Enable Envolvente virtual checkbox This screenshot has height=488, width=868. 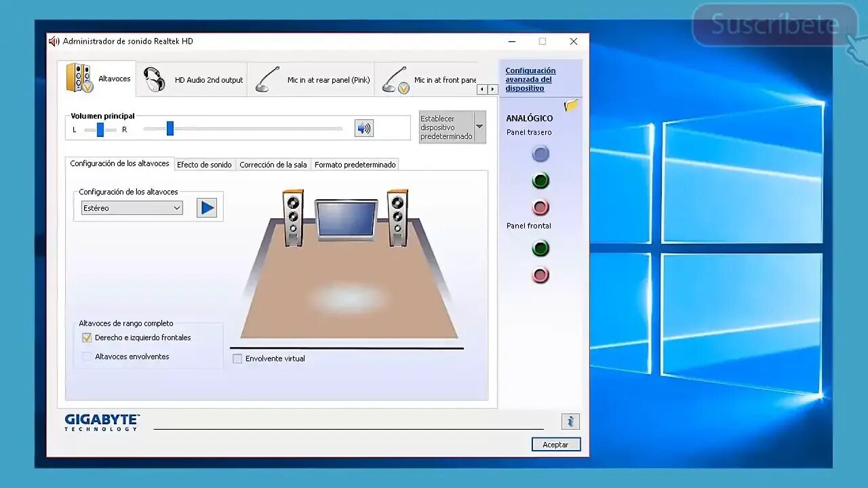pyautogui.click(x=237, y=359)
